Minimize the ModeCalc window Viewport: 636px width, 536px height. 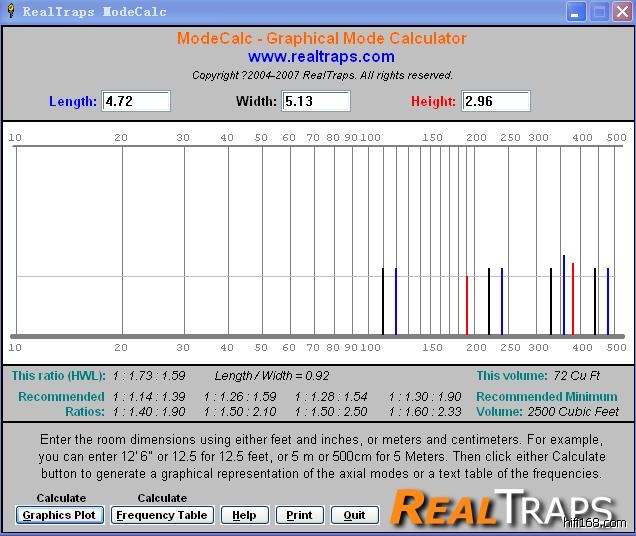(576, 12)
